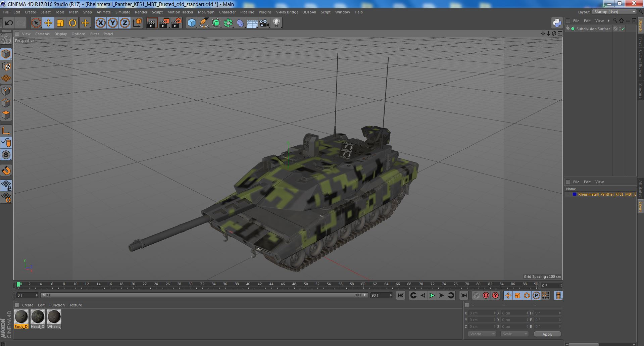Record active objects keyframe

coord(476,295)
